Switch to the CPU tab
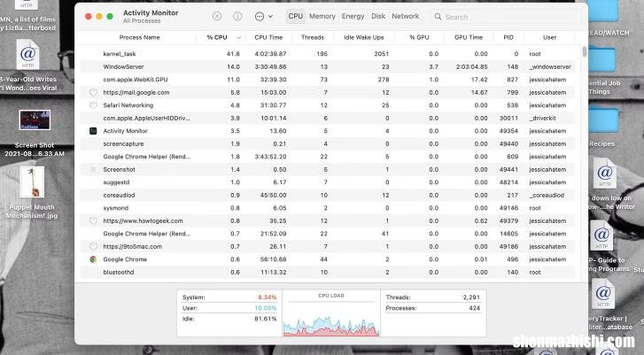 (x=295, y=17)
